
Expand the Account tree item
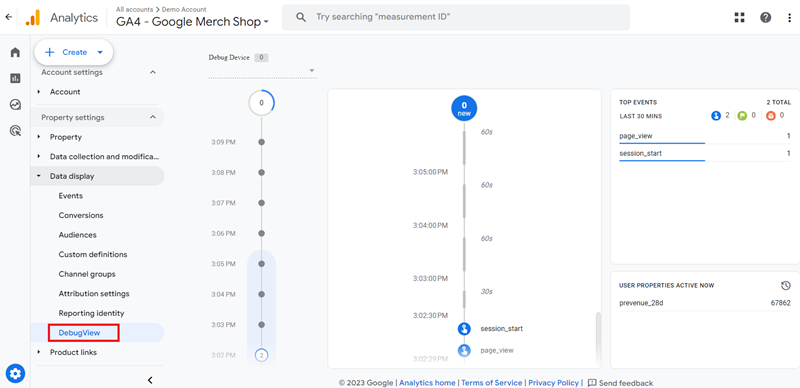39,92
